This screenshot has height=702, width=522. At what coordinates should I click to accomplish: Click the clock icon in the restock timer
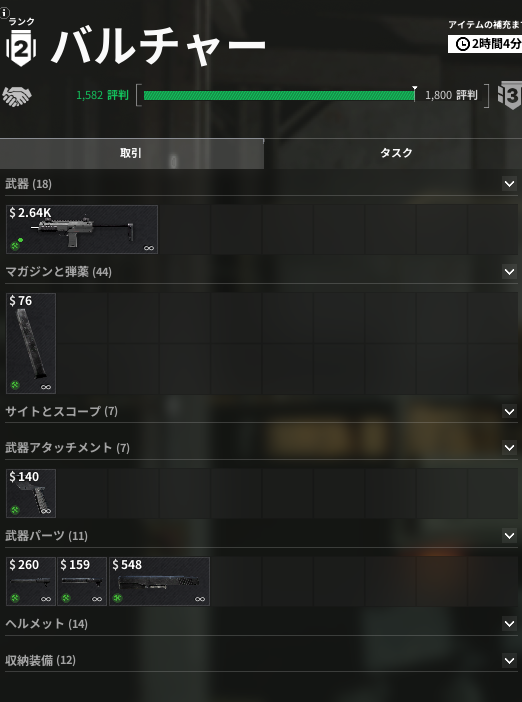point(462,44)
